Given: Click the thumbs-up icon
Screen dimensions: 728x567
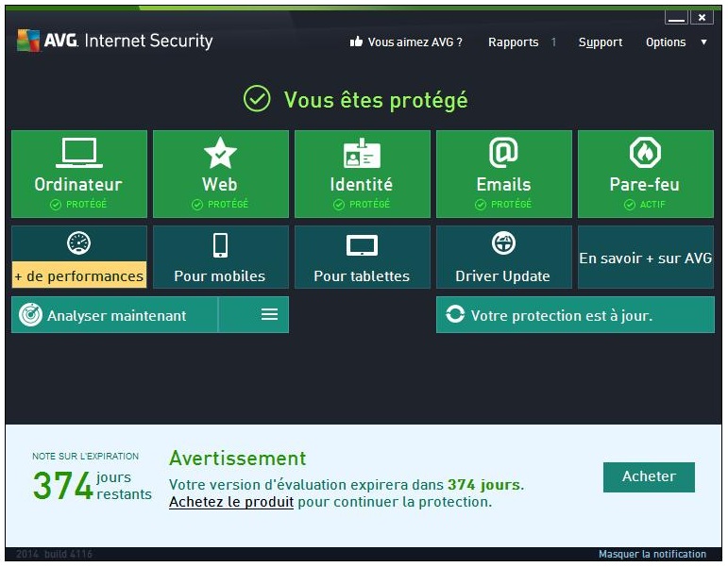Looking at the screenshot, I should [x=356, y=42].
